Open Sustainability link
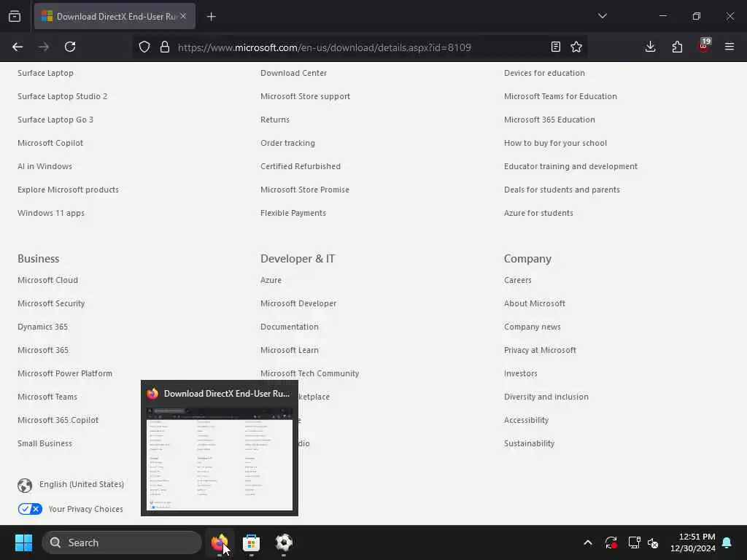The image size is (747, 560). [529, 443]
